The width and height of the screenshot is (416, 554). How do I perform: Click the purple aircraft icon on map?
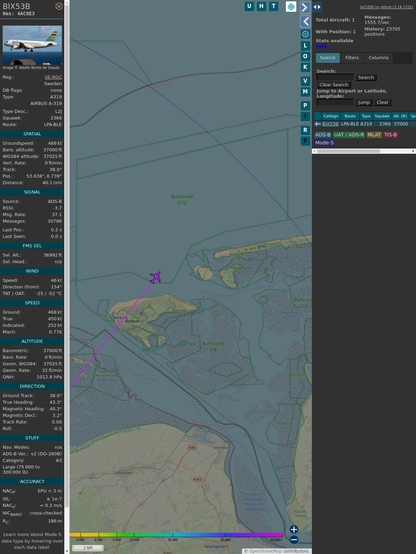point(156,277)
